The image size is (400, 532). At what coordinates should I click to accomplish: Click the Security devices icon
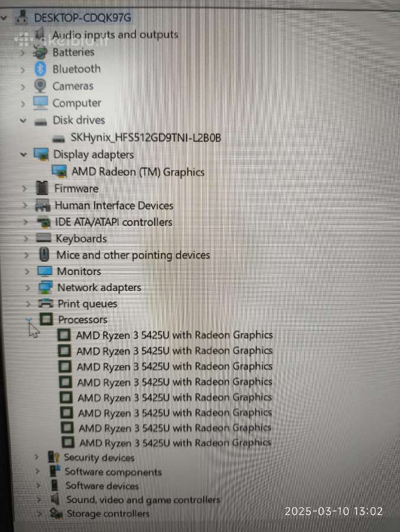[x=53, y=457]
